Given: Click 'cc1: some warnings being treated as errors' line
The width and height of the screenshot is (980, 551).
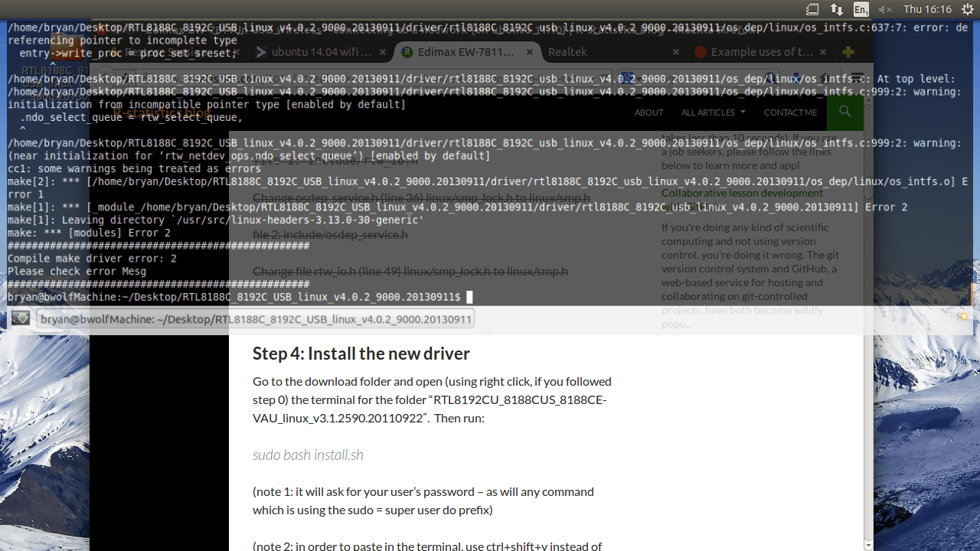Looking at the screenshot, I should coord(134,168).
